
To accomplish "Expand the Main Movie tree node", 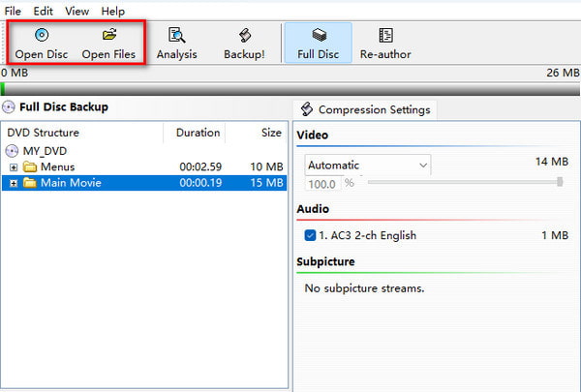I will pos(14,183).
